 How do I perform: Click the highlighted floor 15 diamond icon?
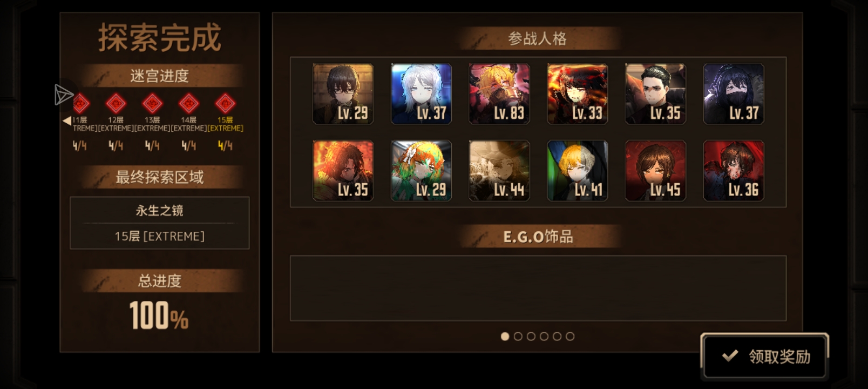tap(225, 103)
